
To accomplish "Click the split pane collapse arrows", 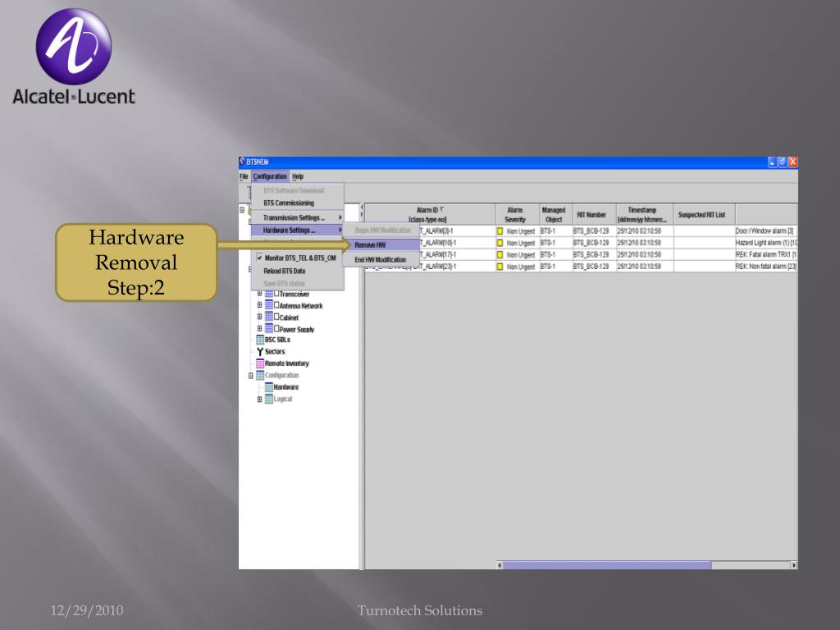I will coord(362,211).
